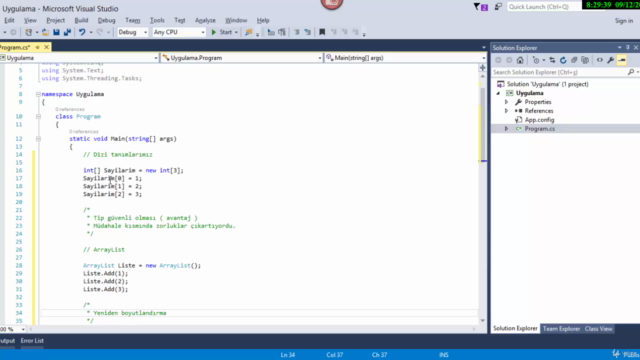
Task: Click Sync with Active Document arrows icon
Action: pyautogui.click(x=552, y=60)
